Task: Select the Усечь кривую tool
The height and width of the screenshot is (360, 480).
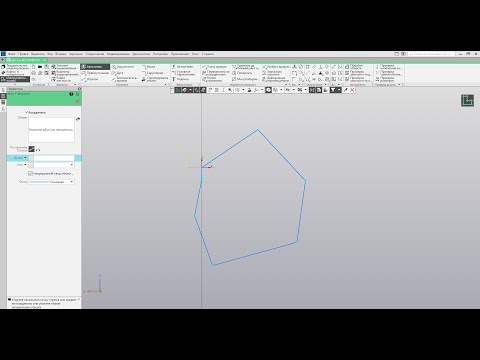Action: pyautogui.click(x=214, y=67)
